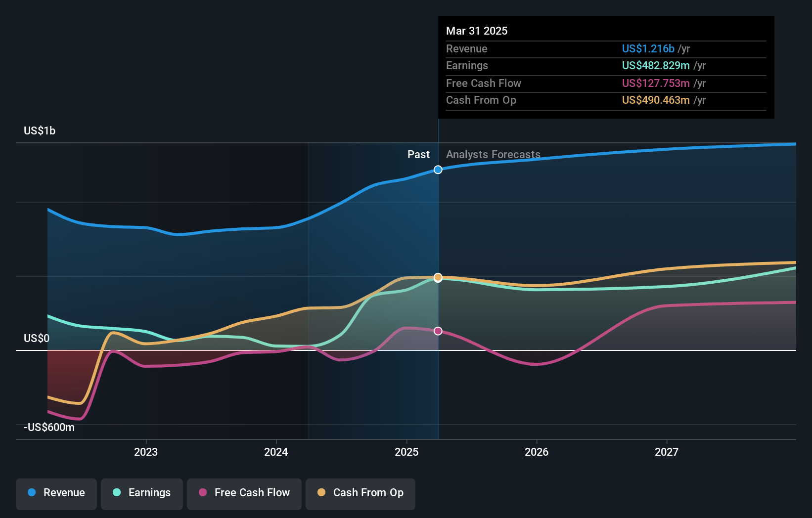The width and height of the screenshot is (812, 518).
Task: Click the -US$600m y-axis label
Action: 49,427
